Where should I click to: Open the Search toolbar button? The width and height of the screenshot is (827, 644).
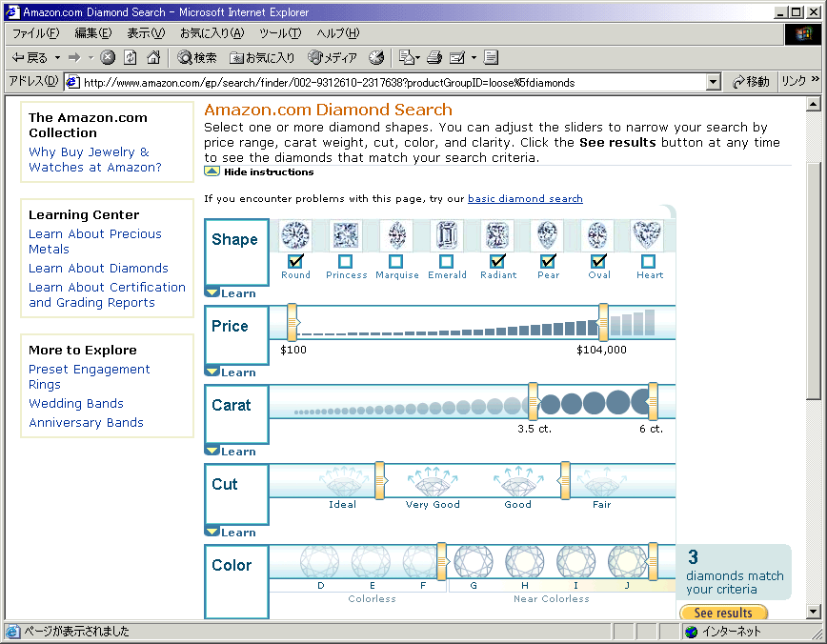[196, 57]
